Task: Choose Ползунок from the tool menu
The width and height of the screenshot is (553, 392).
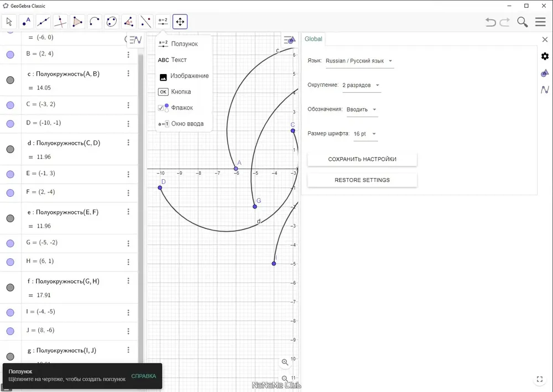Action: pos(184,44)
